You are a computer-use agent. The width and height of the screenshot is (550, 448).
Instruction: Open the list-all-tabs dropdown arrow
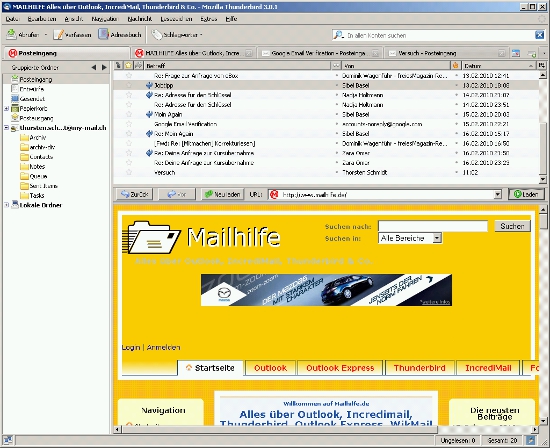544,53
